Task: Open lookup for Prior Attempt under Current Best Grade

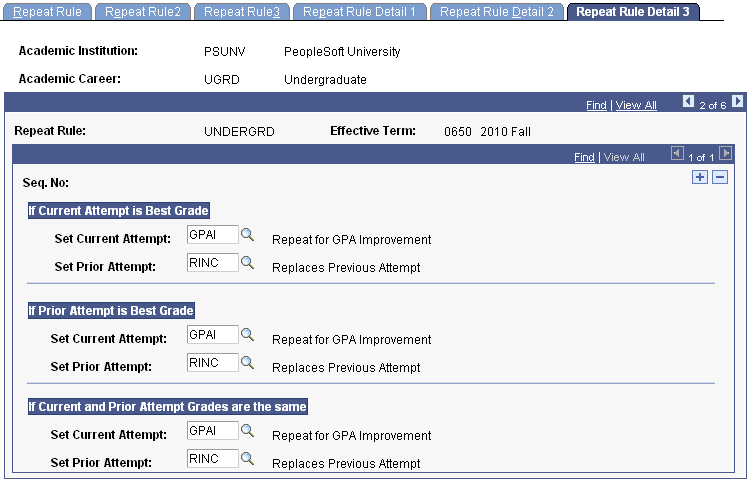Action: 247,263
